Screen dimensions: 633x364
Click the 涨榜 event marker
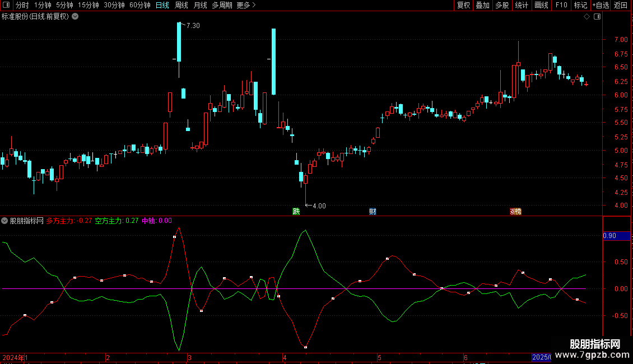point(515,212)
